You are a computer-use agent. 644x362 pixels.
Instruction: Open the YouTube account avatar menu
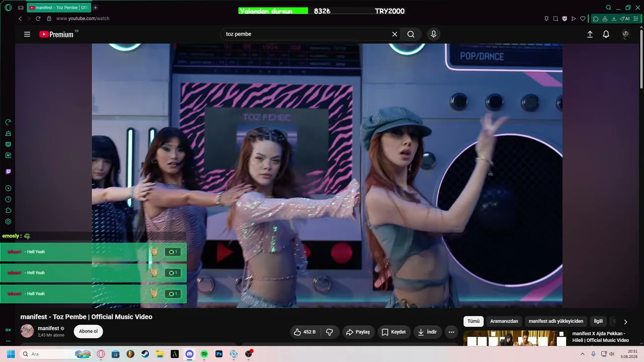click(625, 34)
